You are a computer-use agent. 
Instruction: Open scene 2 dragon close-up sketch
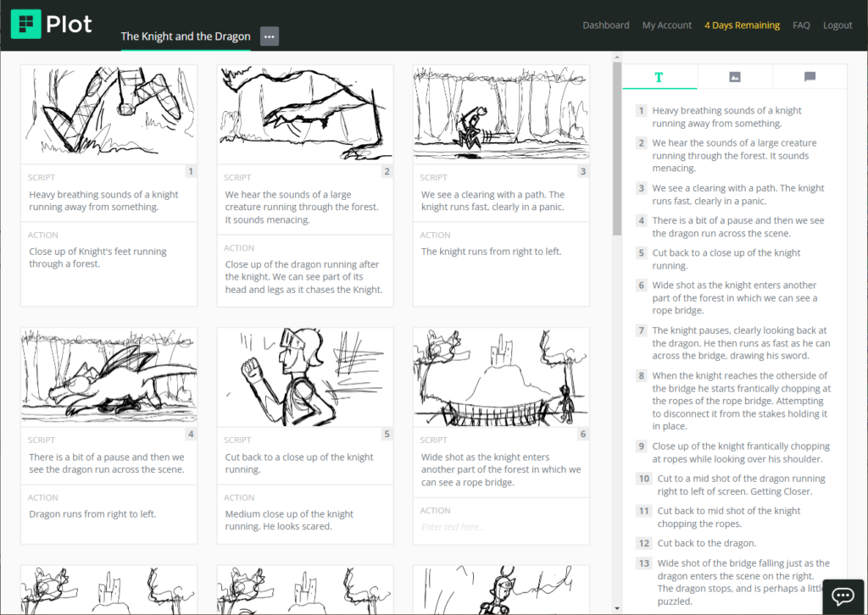(305, 114)
